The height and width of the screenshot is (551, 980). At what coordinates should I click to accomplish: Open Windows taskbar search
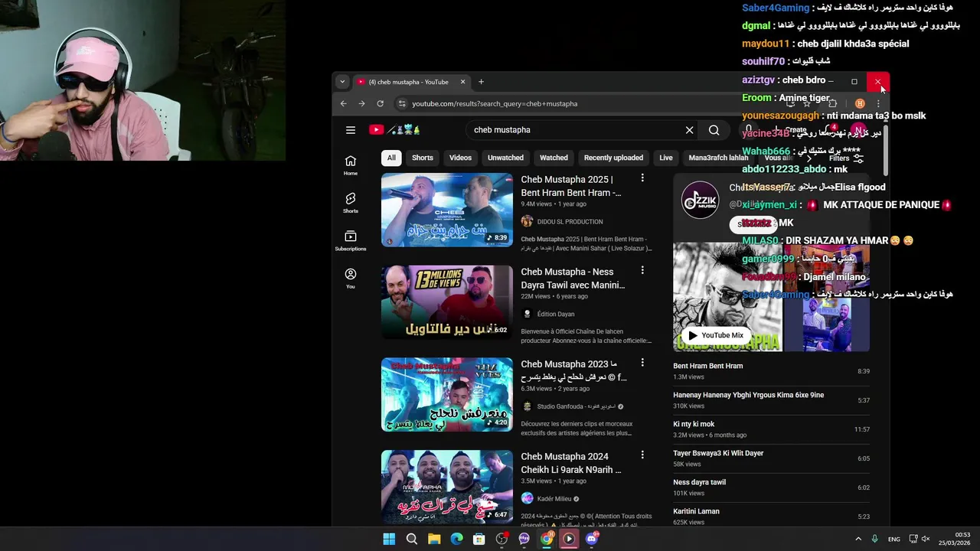click(x=411, y=539)
